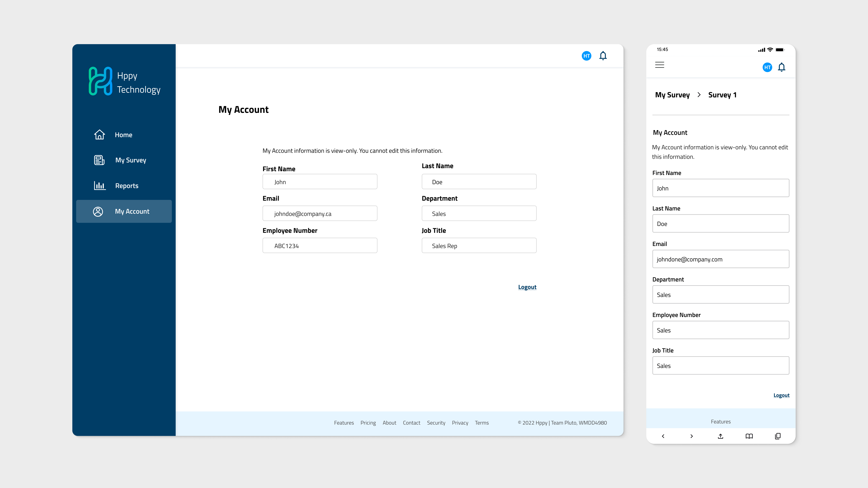Viewport: 868px width, 488px height.
Task: Click mobile First Name field John
Action: point(721,188)
